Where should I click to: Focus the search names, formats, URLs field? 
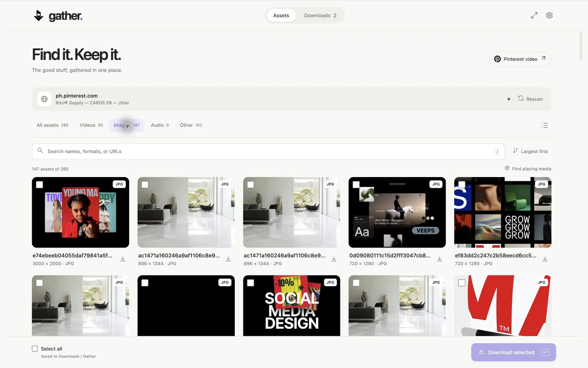(268, 151)
